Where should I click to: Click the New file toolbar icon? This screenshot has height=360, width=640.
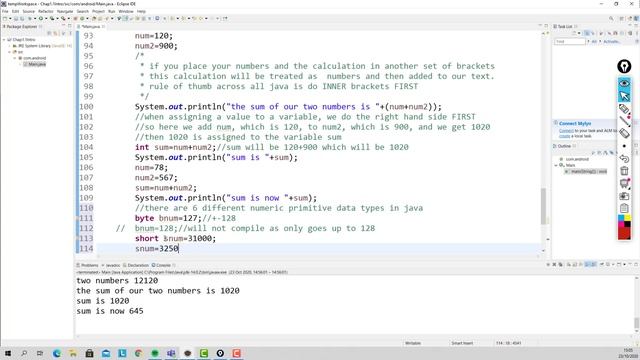coord(5,18)
